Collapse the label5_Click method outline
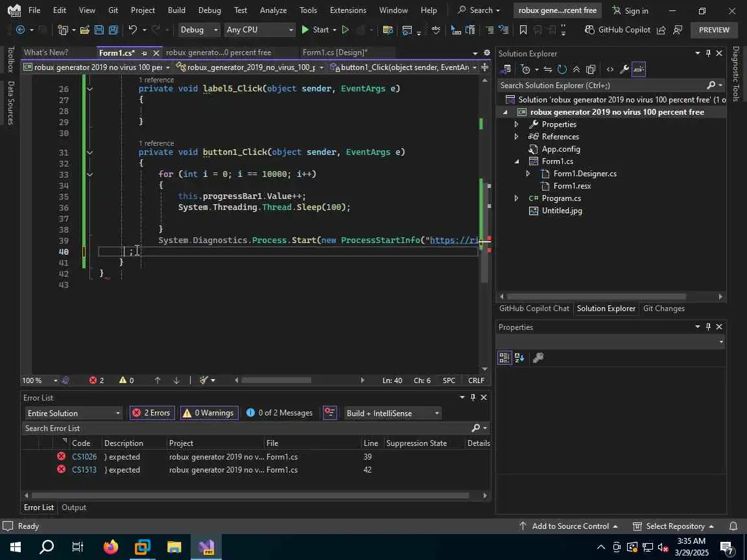The image size is (747, 560). tap(89, 89)
